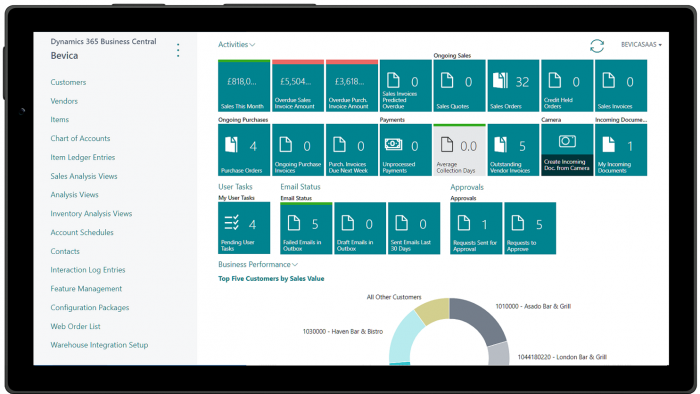Open the My Incoming Documents tile

(621, 150)
